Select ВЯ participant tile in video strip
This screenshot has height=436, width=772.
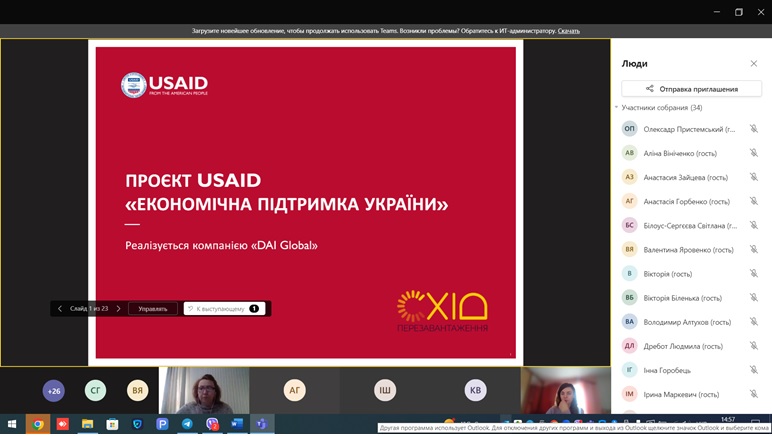pyautogui.click(x=137, y=390)
